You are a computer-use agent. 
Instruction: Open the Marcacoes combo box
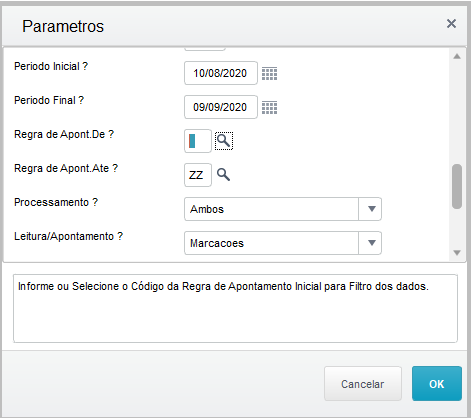pos(283,243)
